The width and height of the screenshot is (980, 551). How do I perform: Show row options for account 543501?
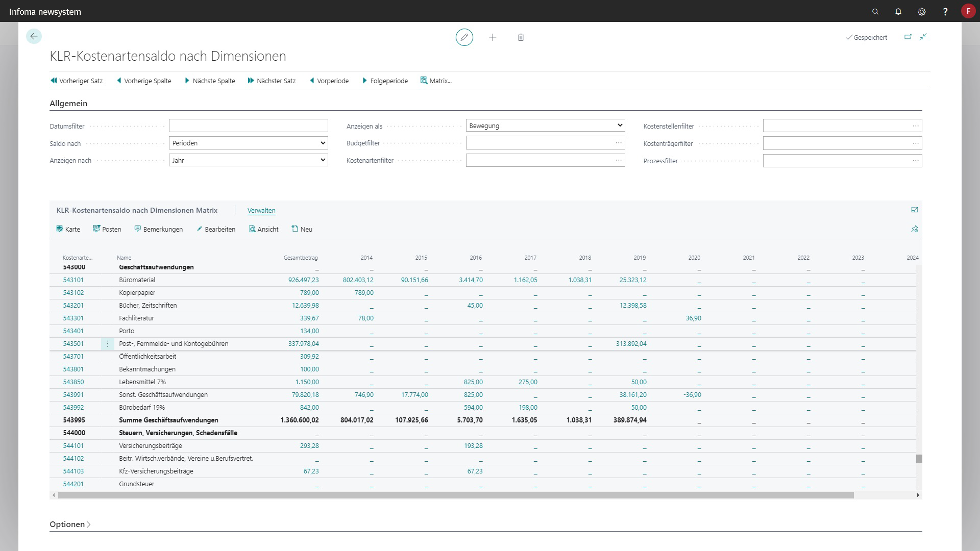click(x=108, y=344)
